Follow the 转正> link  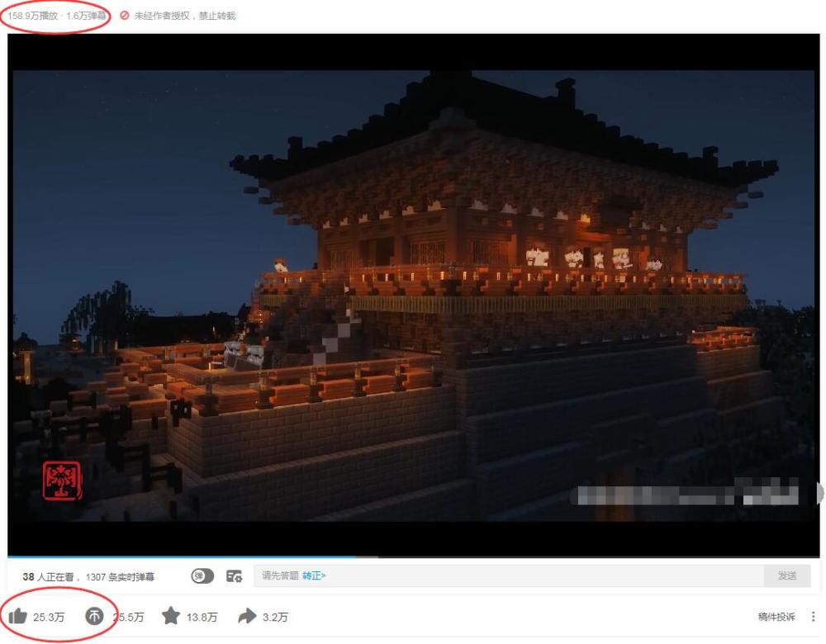(x=314, y=576)
